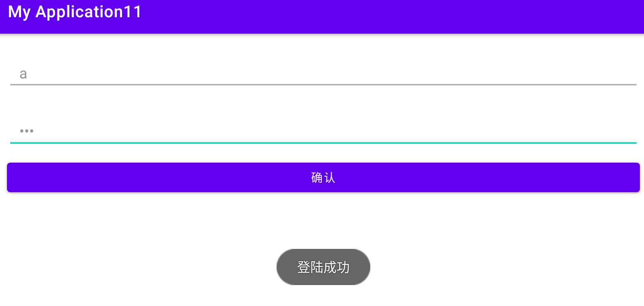The width and height of the screenshot is (644, 306).
Task: Click the teal underline of password field
Action: click(323, 143)
